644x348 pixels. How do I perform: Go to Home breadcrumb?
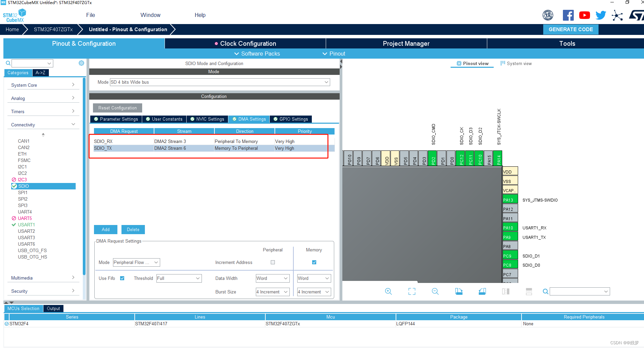tap(12, 29)
